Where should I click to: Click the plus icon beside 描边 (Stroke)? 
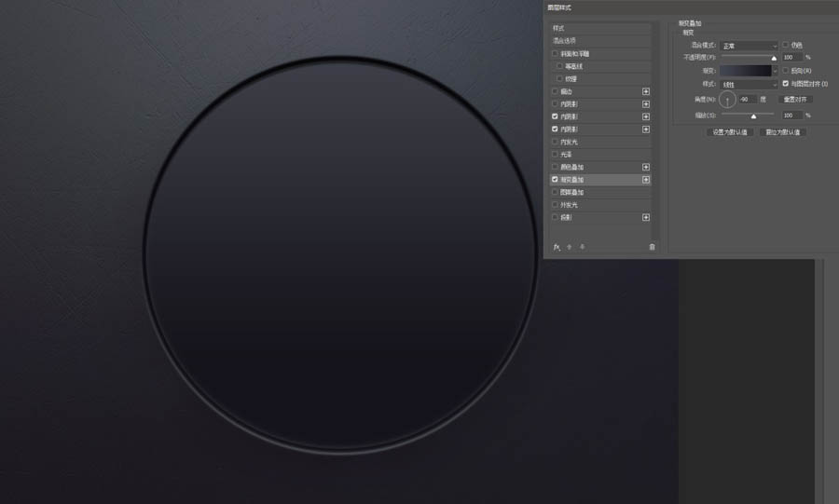click(646, 91)
